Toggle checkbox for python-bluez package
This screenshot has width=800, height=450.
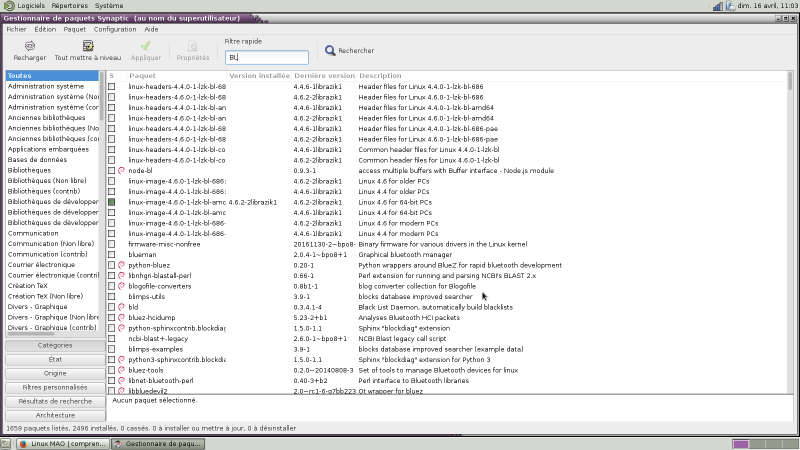(112, 265)
